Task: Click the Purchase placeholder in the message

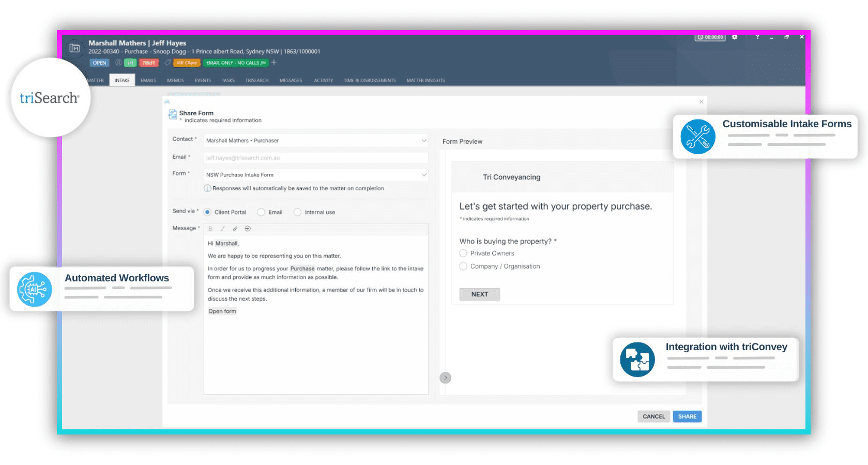Action: [x=302, y=269]
